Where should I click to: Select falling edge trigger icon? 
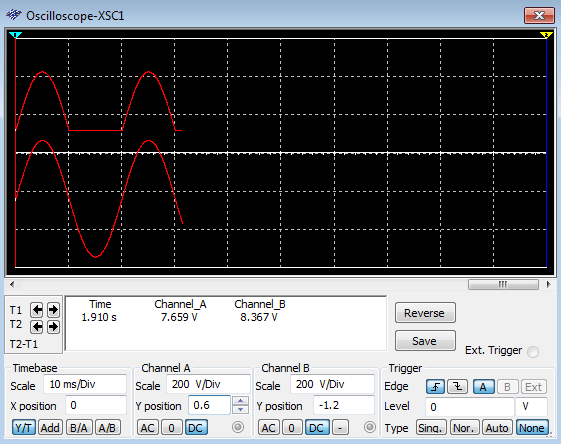(x=458, y=387)
